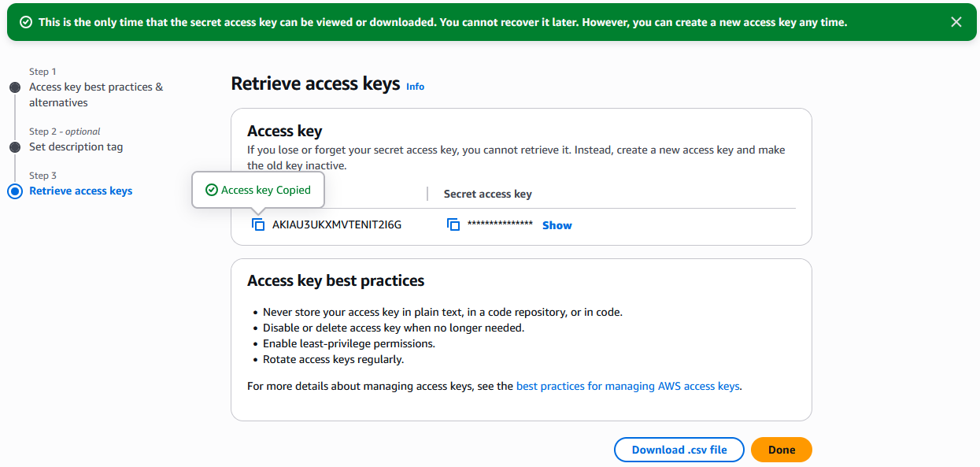Image resolution: width=980 pixels, height=467 pixels.
Task: Copy the access key ID with the copy icon
Action: coord(258,224)
